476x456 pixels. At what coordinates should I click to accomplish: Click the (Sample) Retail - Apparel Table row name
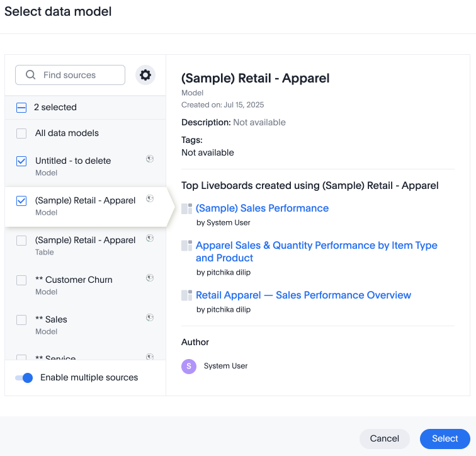pyautogui.click(x=85, y=240)
